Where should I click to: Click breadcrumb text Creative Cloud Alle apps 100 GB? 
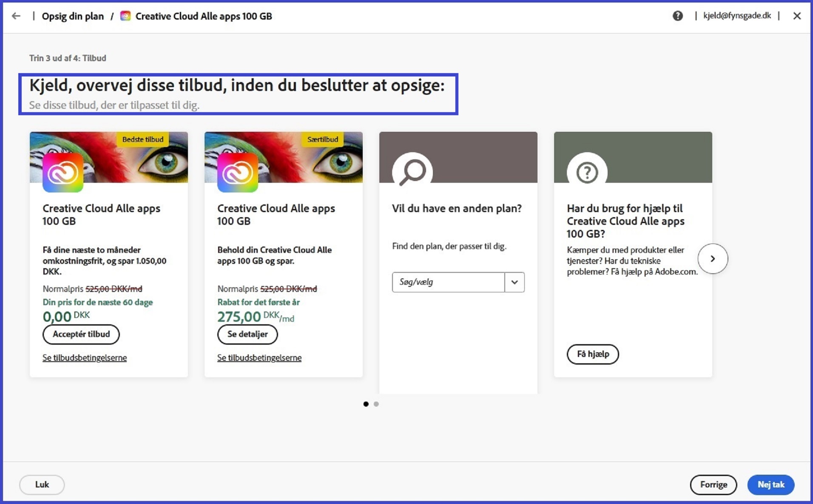point(204,16)
